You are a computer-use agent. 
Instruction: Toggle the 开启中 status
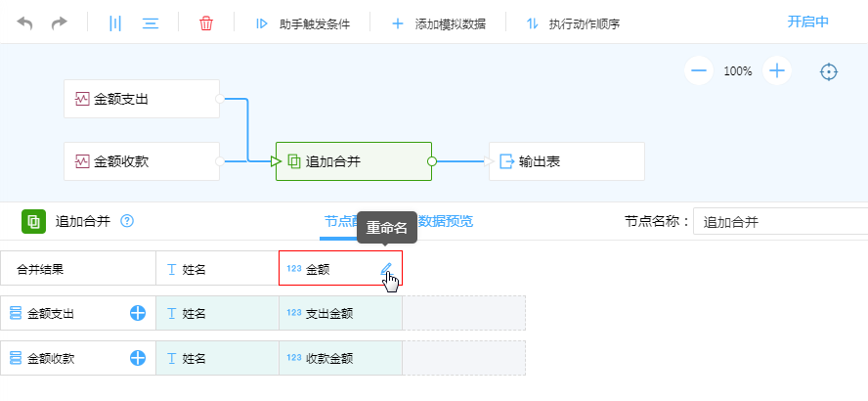(x=807, y=22)
